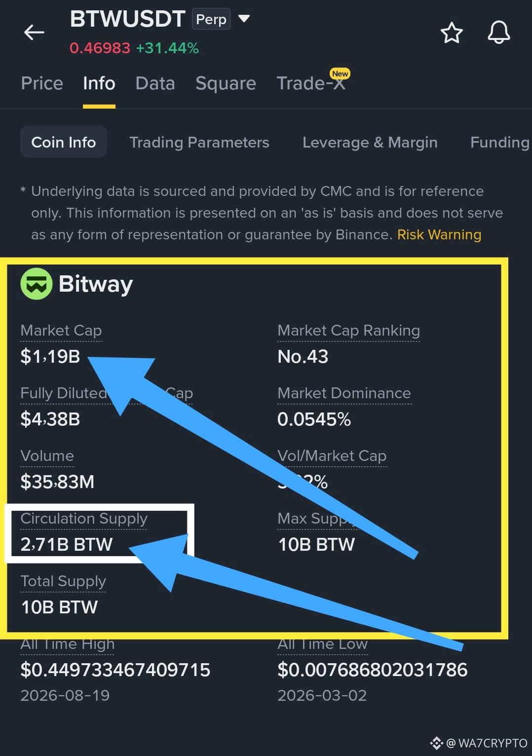Open price alerts via bell icon
This screenshot has width=532, height=756.
tap(499, 33)
